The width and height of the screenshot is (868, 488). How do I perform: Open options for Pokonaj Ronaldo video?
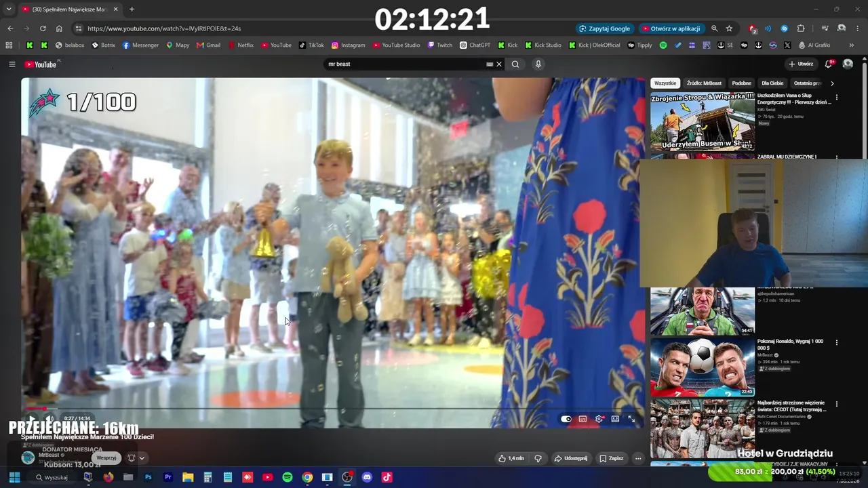[836, 342]
